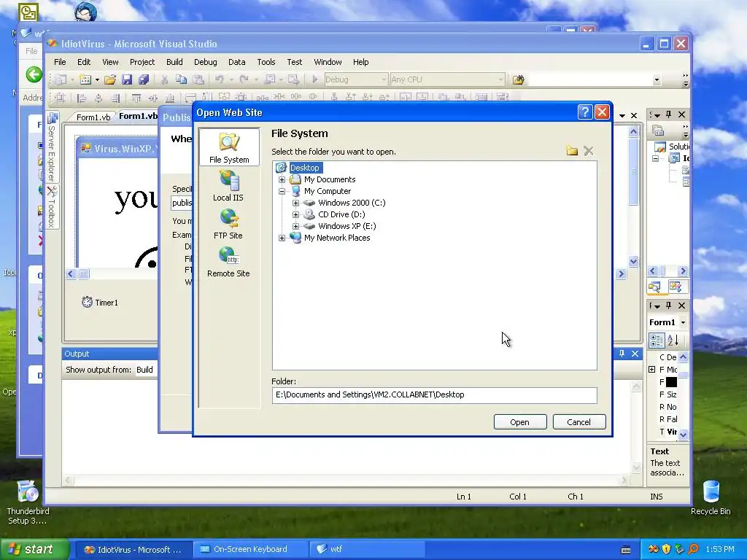Pin the Output panel
Viewport: 747px width, 560px height.
point(622,354)
